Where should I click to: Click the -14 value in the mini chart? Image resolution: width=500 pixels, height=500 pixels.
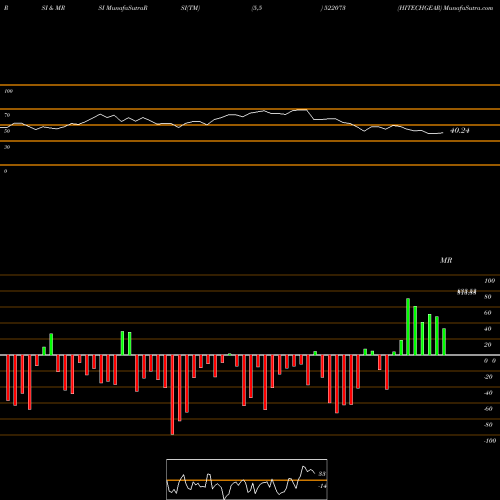(x=322, y=486)
